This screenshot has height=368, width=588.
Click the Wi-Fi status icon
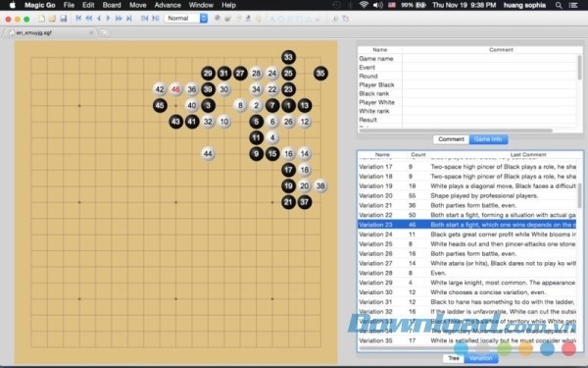pos(364,5)
